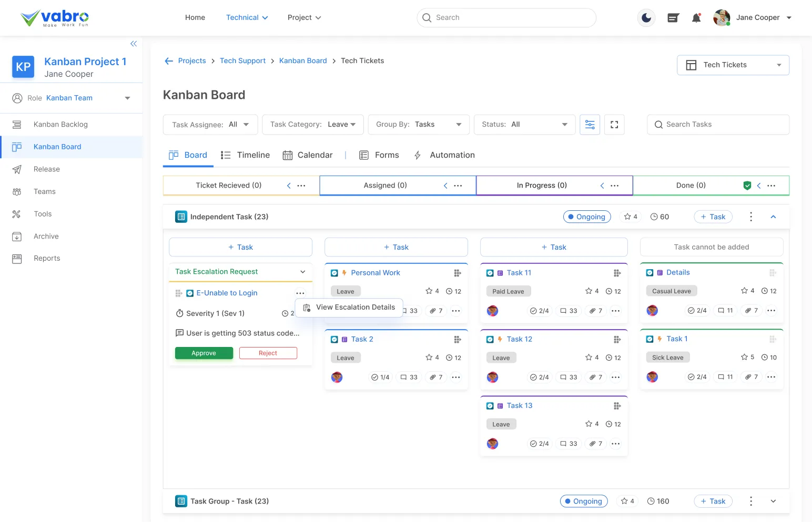Collapse the Independent Task group
812x522 pixels.
[x=773, y=217]
